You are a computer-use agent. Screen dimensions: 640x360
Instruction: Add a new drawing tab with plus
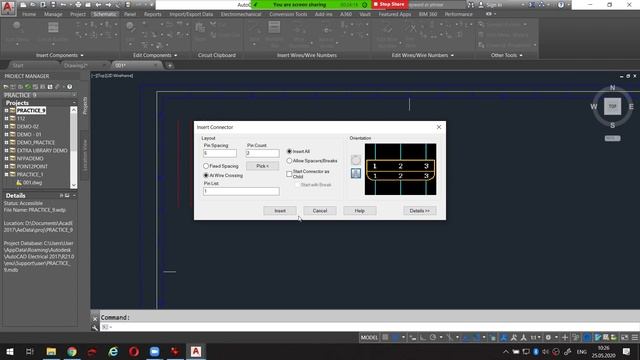[x=170, y=65]
